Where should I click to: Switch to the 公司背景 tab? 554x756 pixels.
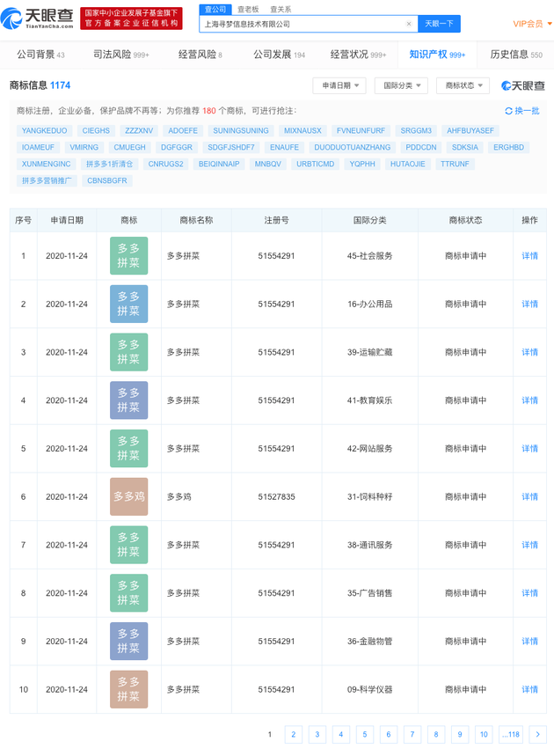click(40, 55)
